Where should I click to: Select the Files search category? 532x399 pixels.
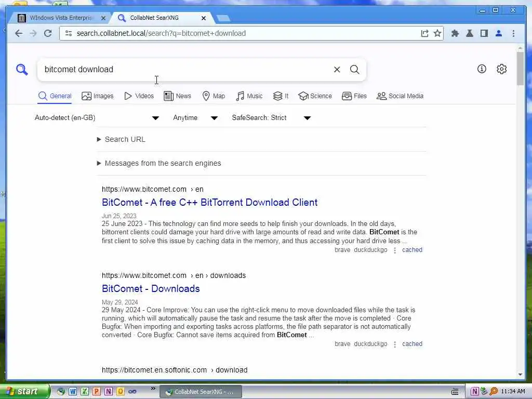coord(354,96)
